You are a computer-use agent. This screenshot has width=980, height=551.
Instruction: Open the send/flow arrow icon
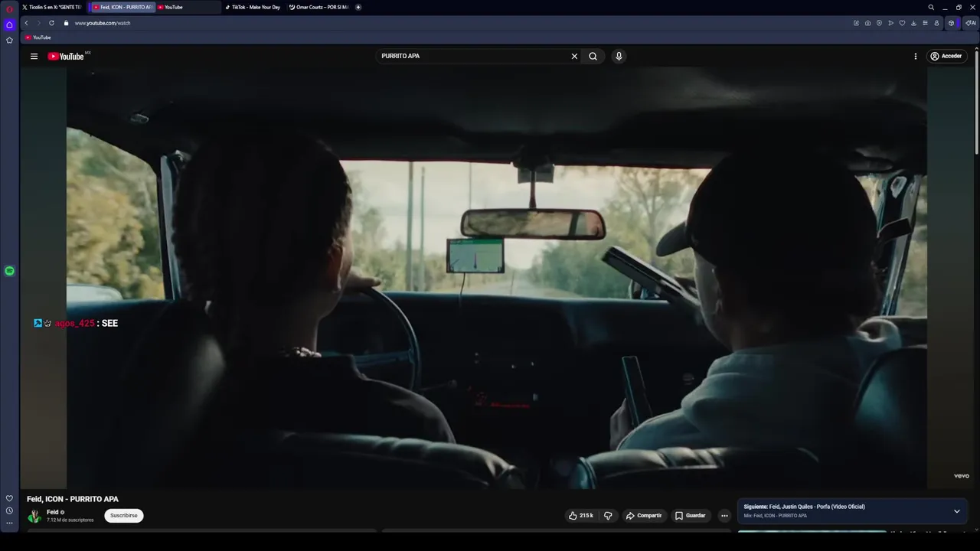890,23
